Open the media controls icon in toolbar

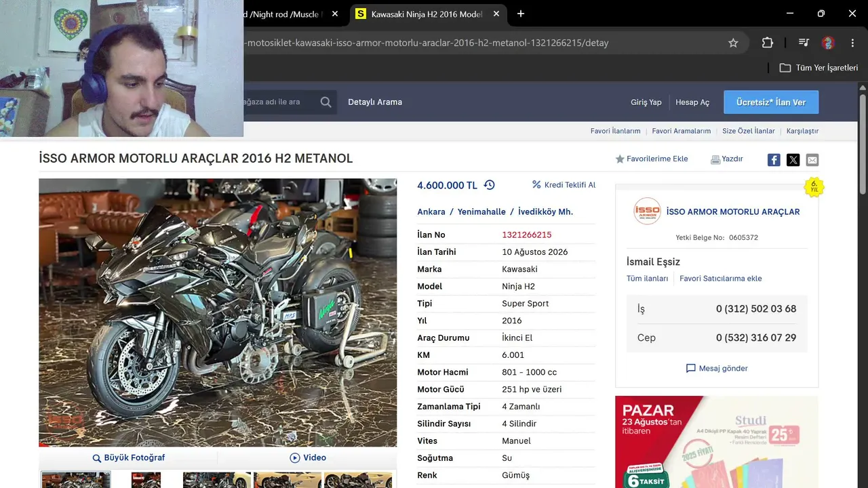point(804,43)
